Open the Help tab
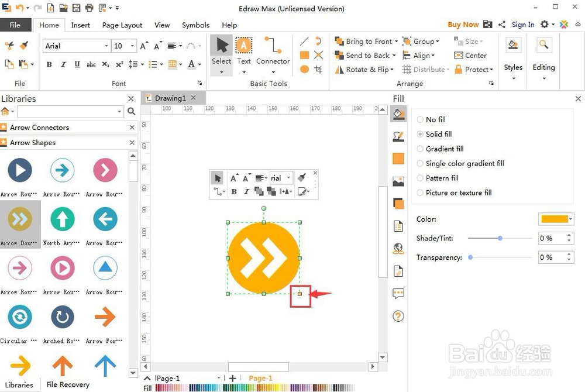The image size is (585, 392). pos(229,25)
